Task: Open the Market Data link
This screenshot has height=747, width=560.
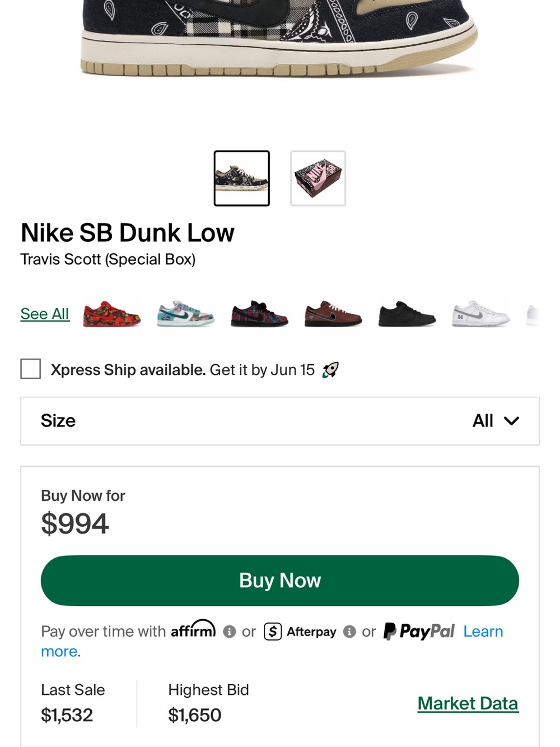Action: (468, 703)
